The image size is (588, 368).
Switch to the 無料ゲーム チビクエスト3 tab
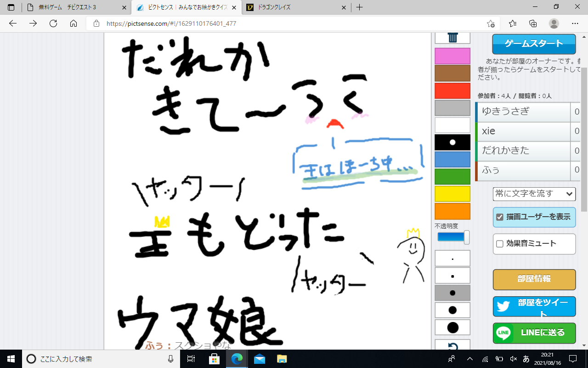coord(76,7)
